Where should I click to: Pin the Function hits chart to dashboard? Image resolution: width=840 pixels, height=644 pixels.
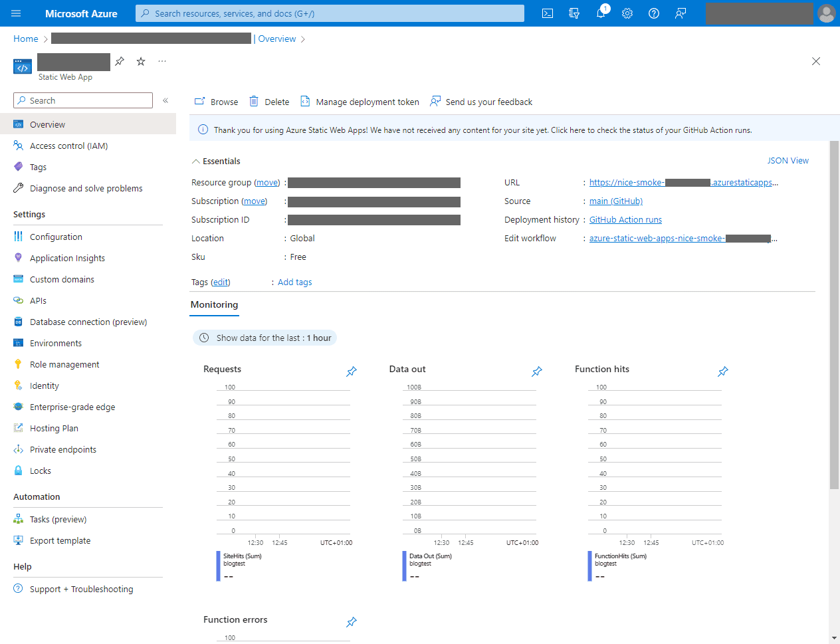[723, 372]
